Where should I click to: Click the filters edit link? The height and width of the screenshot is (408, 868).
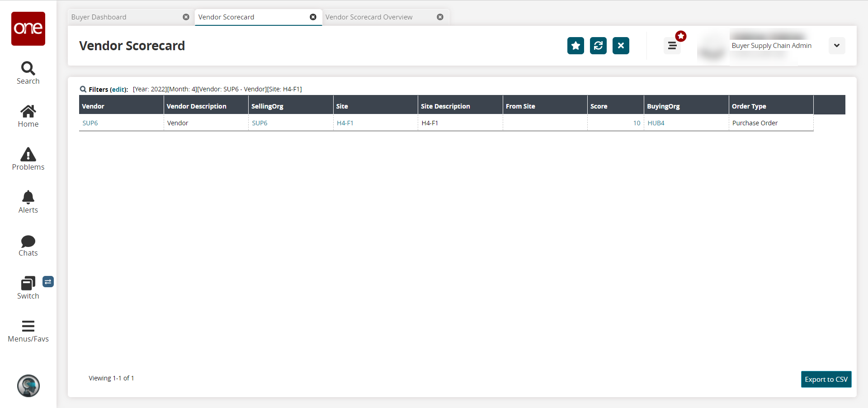point(118,90)
